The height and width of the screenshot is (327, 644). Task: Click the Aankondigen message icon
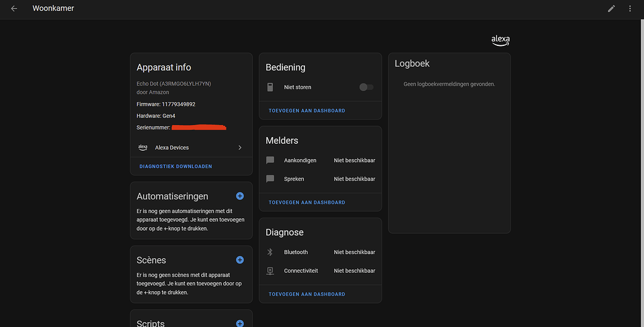(x=270, y=160)
